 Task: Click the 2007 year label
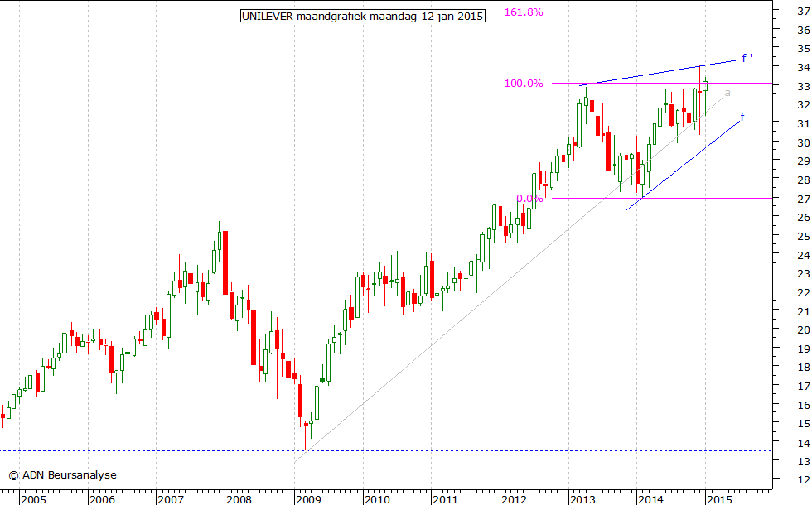pyautogui.click(x=171, y=499)
